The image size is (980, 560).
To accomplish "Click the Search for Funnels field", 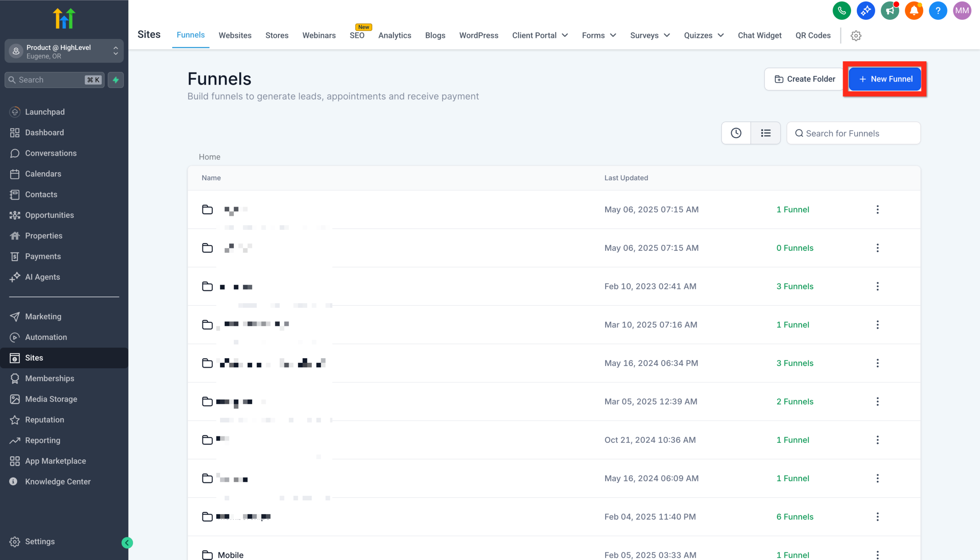I will 853,133.
